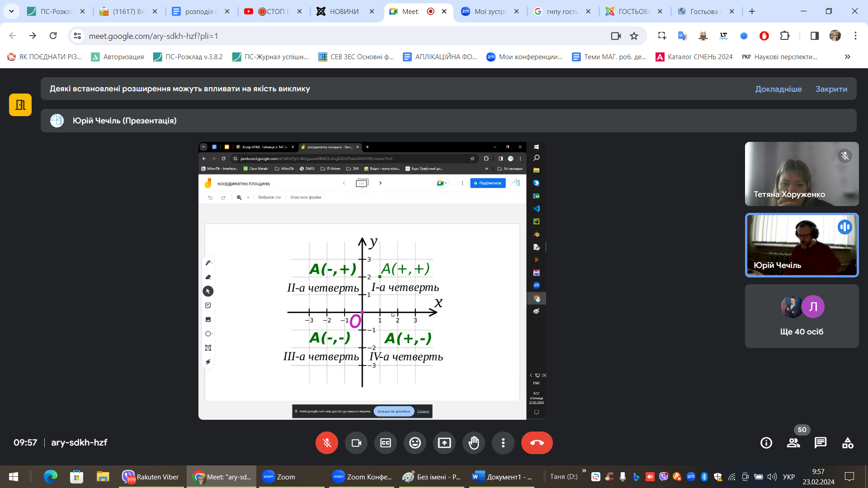Raise your hand
The image size is (868, 488).
pos(474,443)
